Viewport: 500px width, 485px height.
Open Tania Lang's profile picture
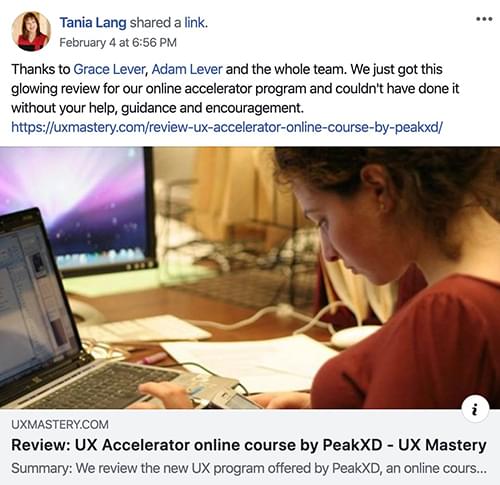point(31,31)
